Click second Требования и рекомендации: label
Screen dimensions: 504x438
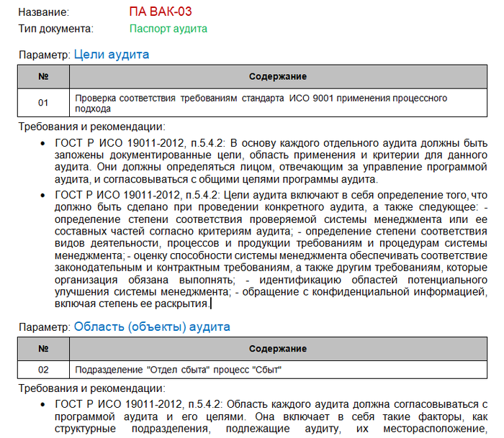pos(91,389)
